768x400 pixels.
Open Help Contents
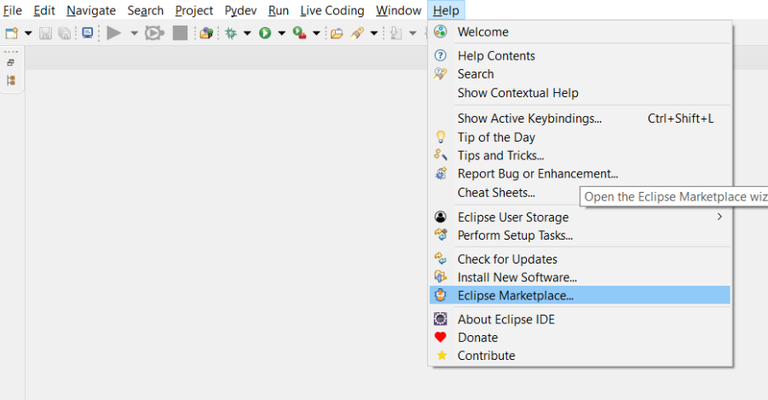tap(496, 56)
